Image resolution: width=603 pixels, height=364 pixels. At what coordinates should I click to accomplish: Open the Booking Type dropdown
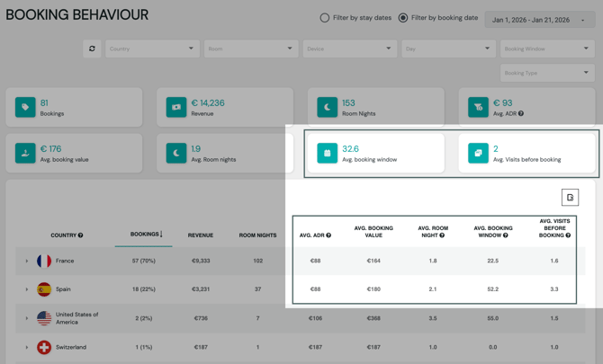(x=546, y=73)
